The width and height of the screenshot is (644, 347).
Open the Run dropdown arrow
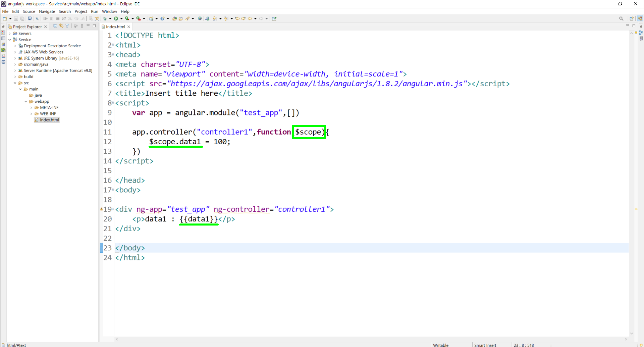coord(121,18)
